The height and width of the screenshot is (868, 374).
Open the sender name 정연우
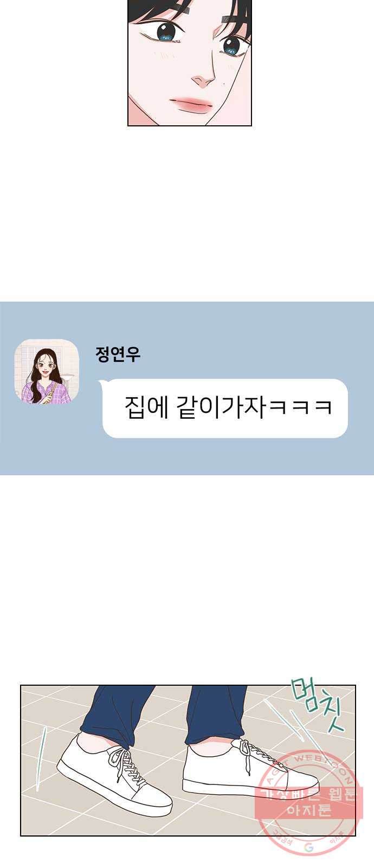coord(118,354)
